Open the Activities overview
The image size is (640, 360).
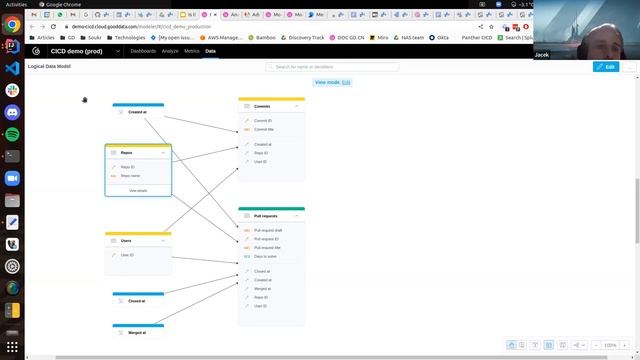[x=16, y=4]
